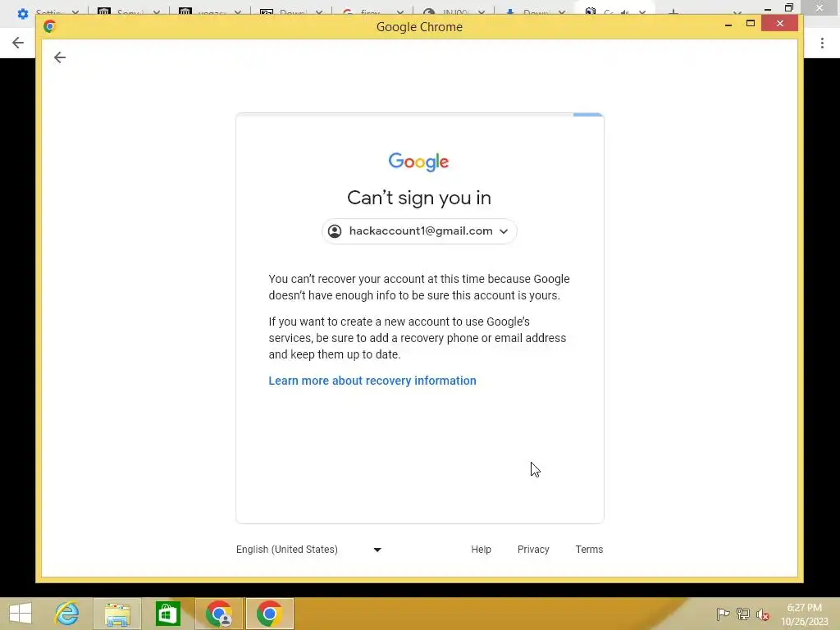Open the clock showing 6:27 PM
Viewport: 840px width, 630px height.
tap(805, 614)
